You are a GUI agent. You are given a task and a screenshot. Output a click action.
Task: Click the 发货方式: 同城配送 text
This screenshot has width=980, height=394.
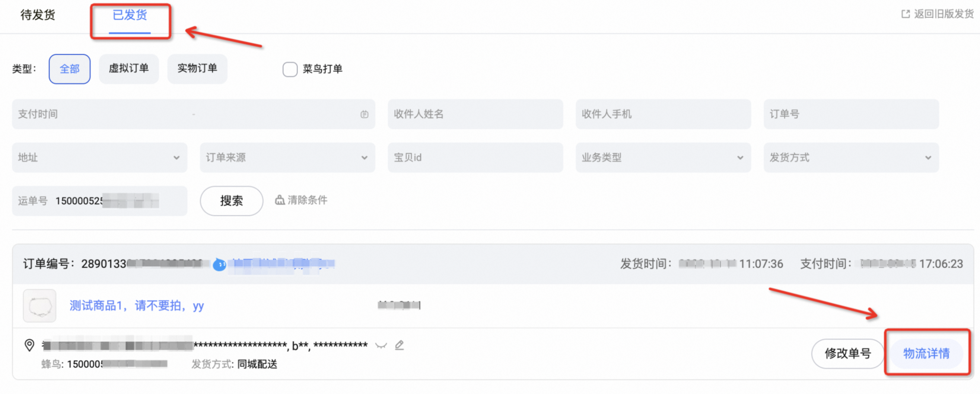pos(235,364)
